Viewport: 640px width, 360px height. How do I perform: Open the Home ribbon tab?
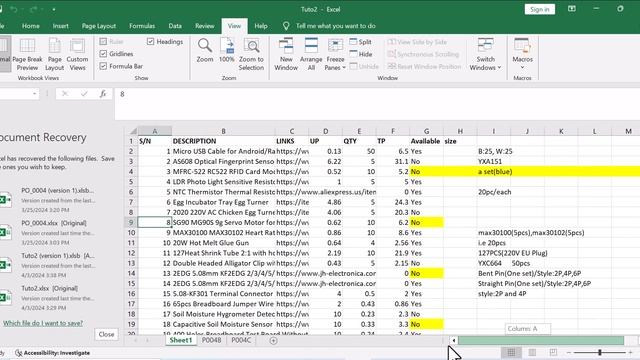[31, 26]
